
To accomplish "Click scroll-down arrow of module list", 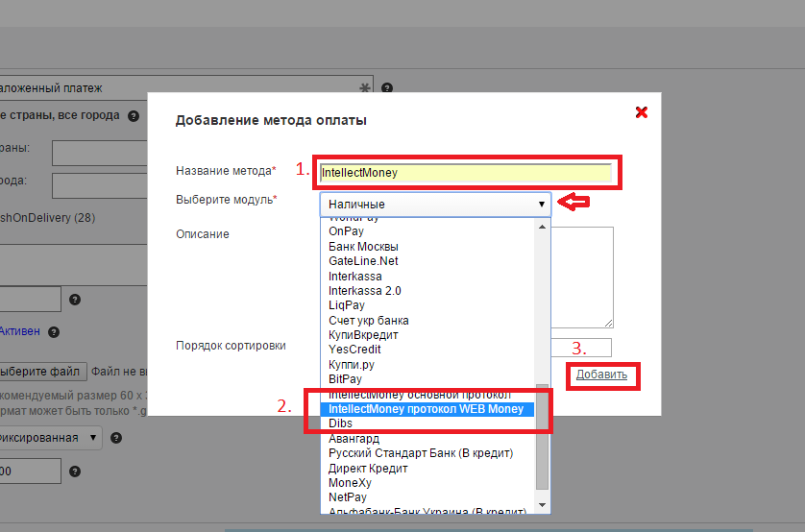I will click(542, 504).
